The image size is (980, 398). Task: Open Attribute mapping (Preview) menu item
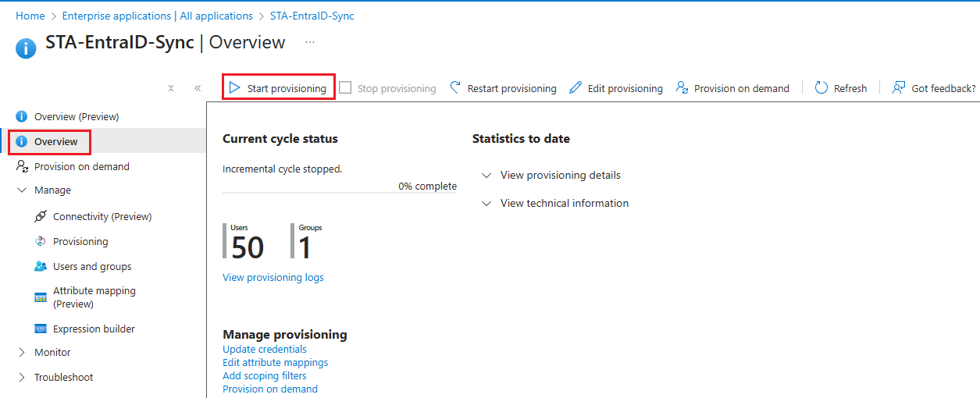94,297
